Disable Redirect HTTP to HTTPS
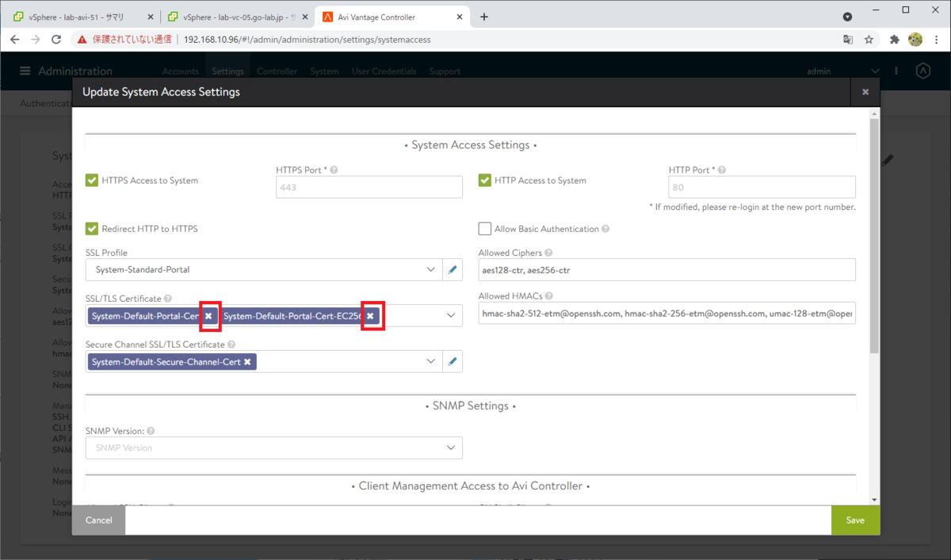Image resolution: width=951 pixels, height=560 pixels. 92,229
